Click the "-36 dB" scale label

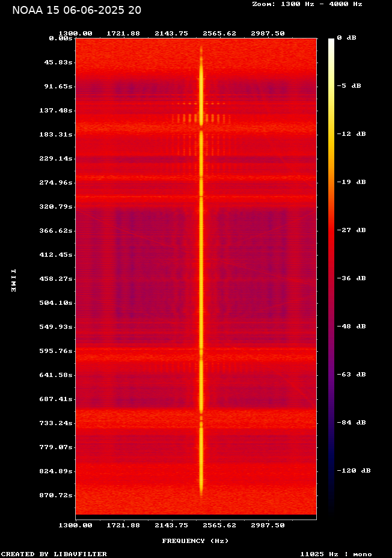pyautogui.click(x=352, y=278)
